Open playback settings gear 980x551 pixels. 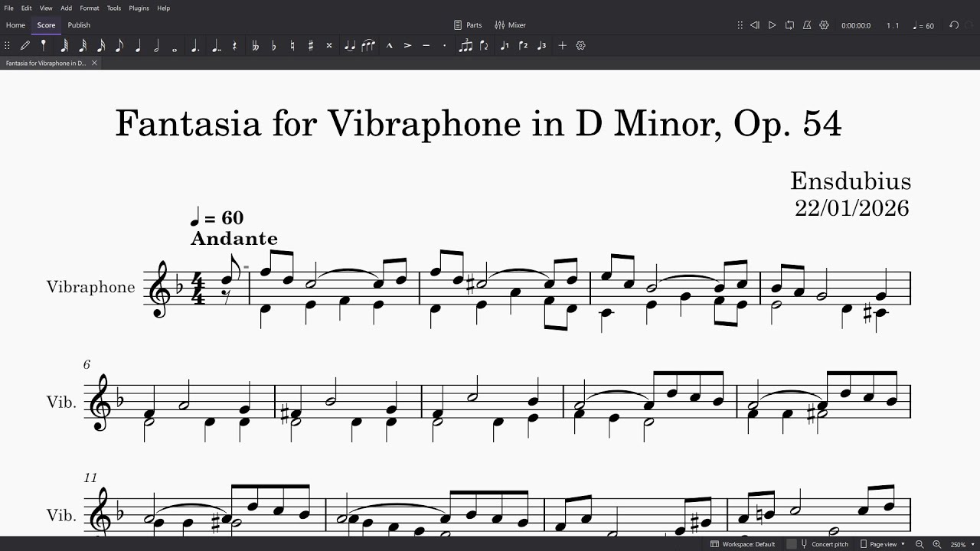(x=824, y=25)
